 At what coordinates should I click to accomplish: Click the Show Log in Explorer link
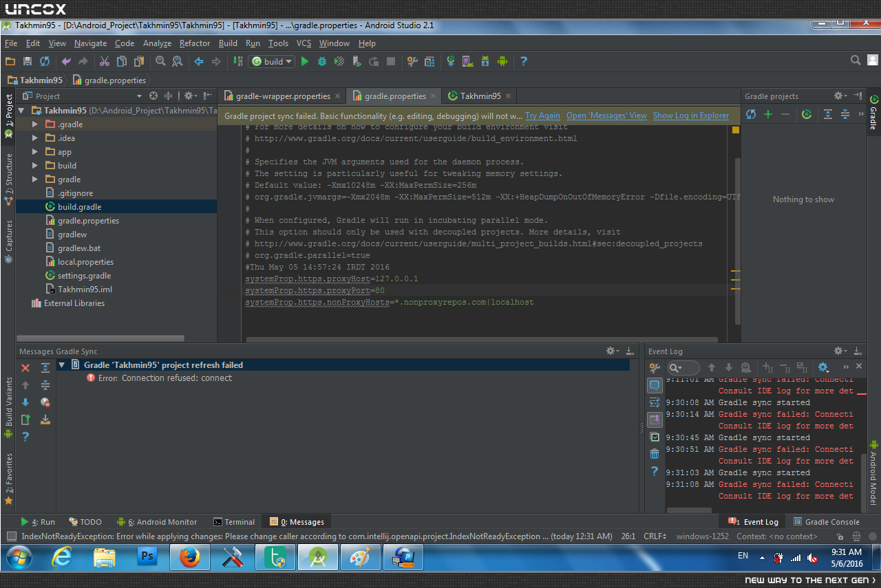click(x=691, y=116)
